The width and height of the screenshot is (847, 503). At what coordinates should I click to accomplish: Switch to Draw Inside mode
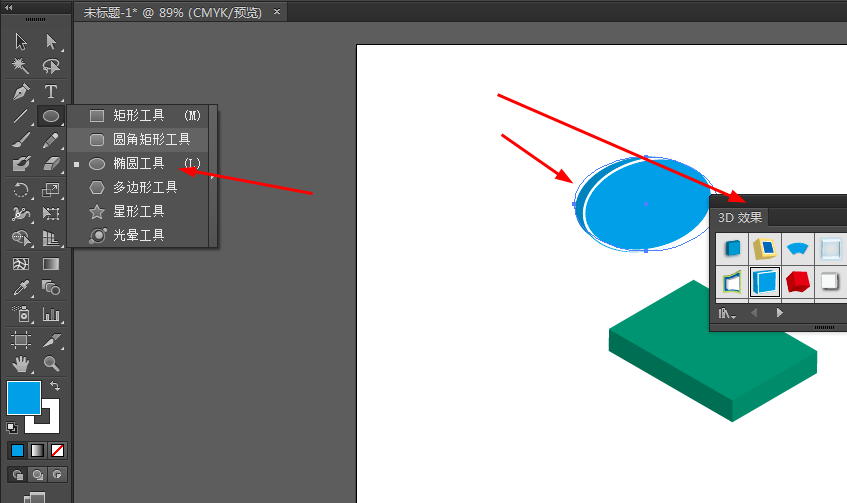57,474
